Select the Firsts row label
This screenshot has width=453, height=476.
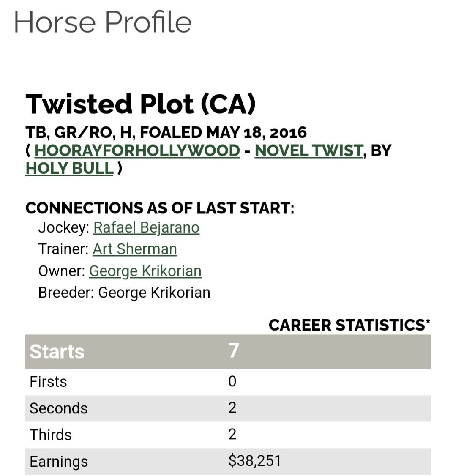click(48, 382)
